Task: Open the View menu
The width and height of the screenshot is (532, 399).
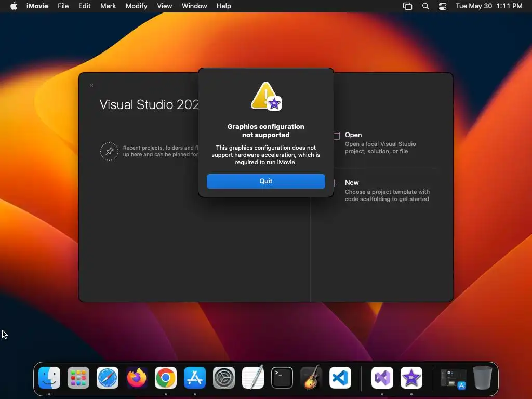Action: click(165, 6)
